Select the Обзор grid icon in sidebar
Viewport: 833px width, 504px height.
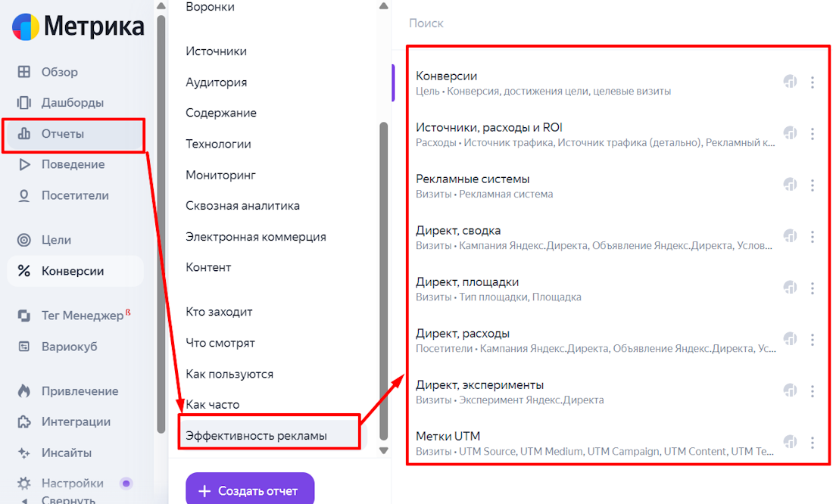(23, 72)
